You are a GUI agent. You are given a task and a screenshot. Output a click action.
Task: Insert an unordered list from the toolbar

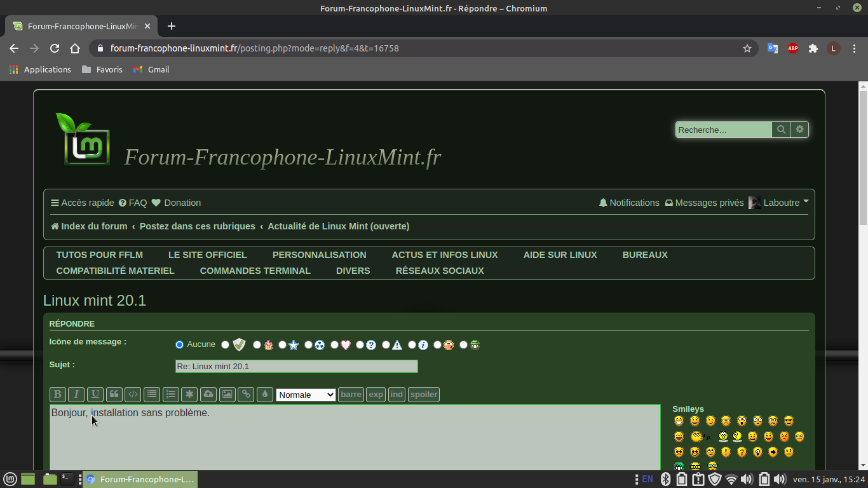152,395
